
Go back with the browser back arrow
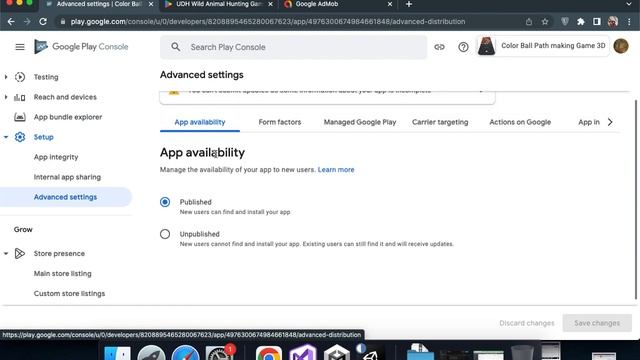[11, 22]
